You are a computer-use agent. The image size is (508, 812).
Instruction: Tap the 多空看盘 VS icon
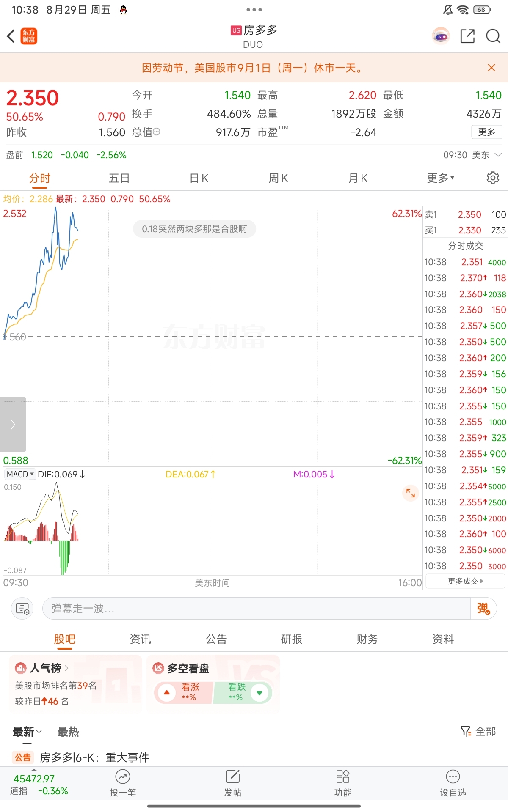pyautogui.click(x=158, y=668)
